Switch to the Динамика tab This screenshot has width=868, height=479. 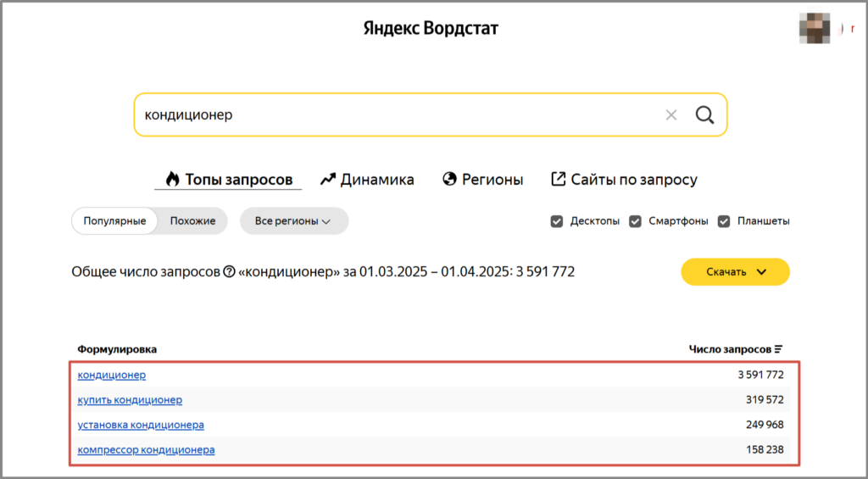pos(367,180)
